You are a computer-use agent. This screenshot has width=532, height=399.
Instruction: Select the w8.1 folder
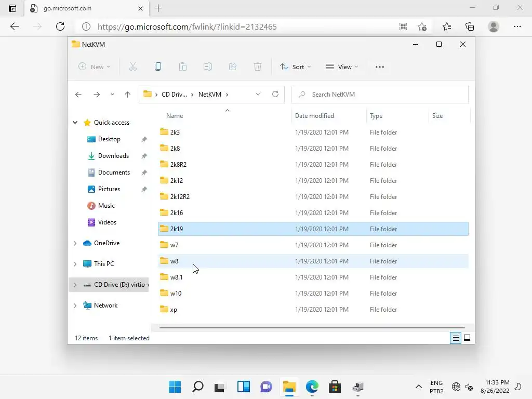(x=313, y=277)
